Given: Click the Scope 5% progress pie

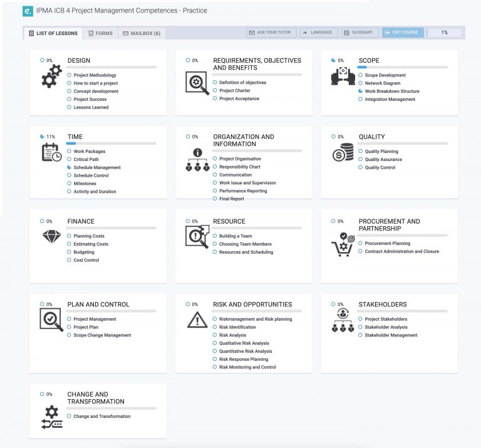Looking at the screenshot, I should pos(333,60).
